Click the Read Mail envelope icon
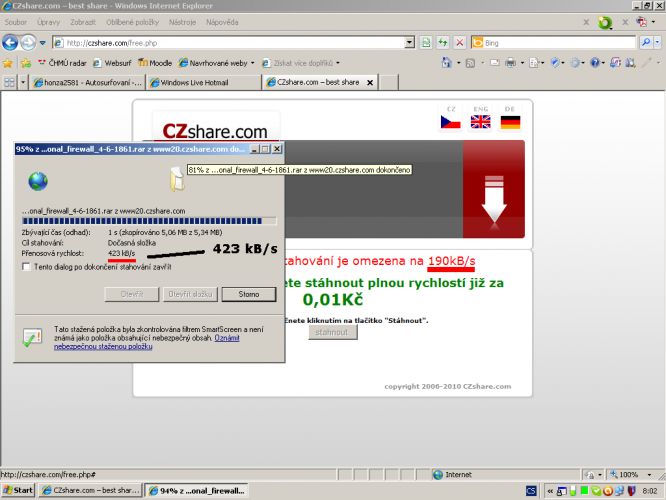 point(494,63)
